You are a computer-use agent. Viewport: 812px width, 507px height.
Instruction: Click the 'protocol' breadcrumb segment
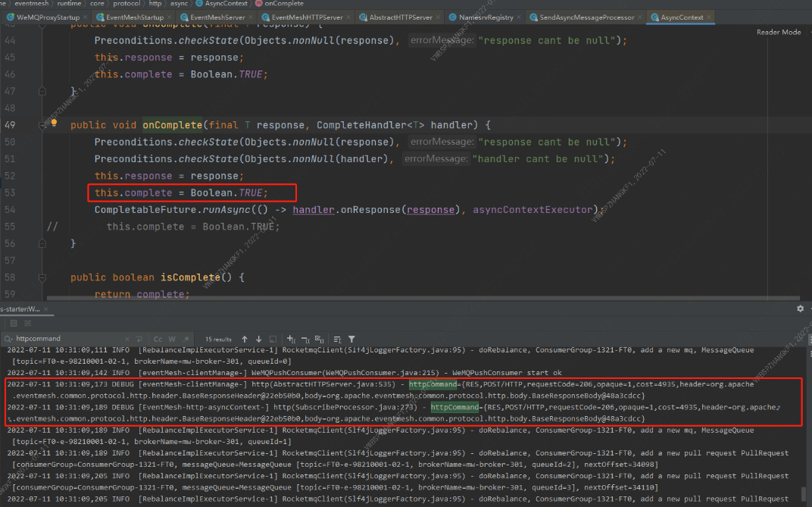(126, 3)
